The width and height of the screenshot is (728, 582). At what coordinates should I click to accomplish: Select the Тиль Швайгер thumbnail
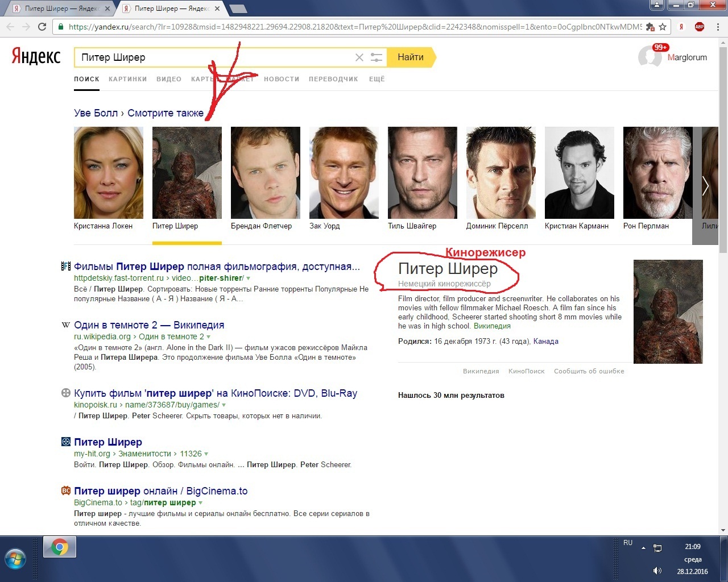coord(423,173)
